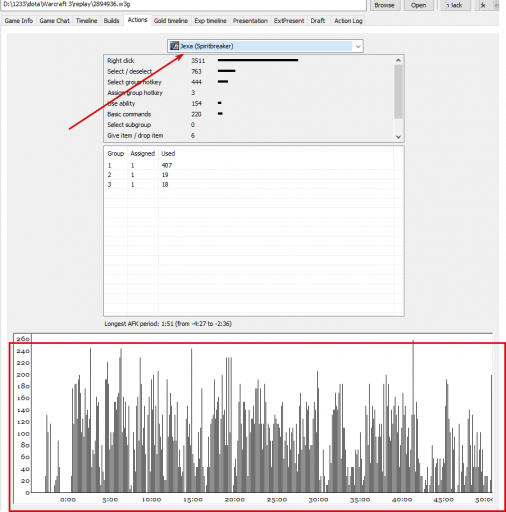Select the Basic commands row
Image resolution: width=506 pixels, height=512 pixels.
click(x=249, y=114)
